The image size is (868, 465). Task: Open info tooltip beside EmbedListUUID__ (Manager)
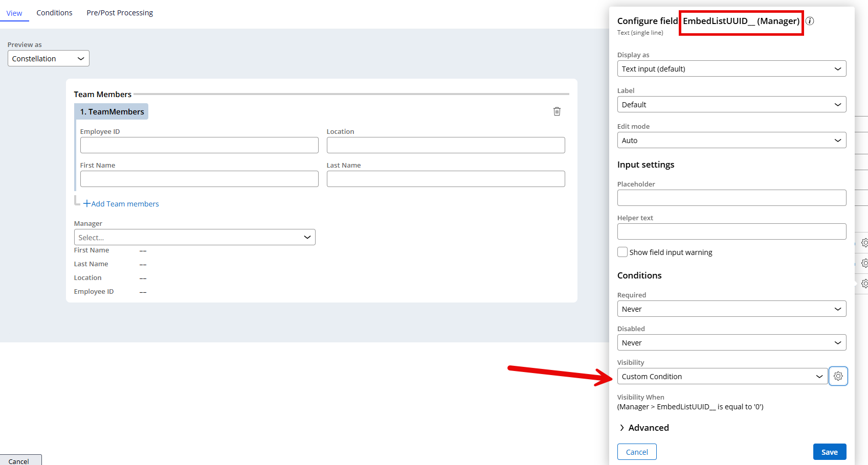pyautogui.click(x=810, y=21)
